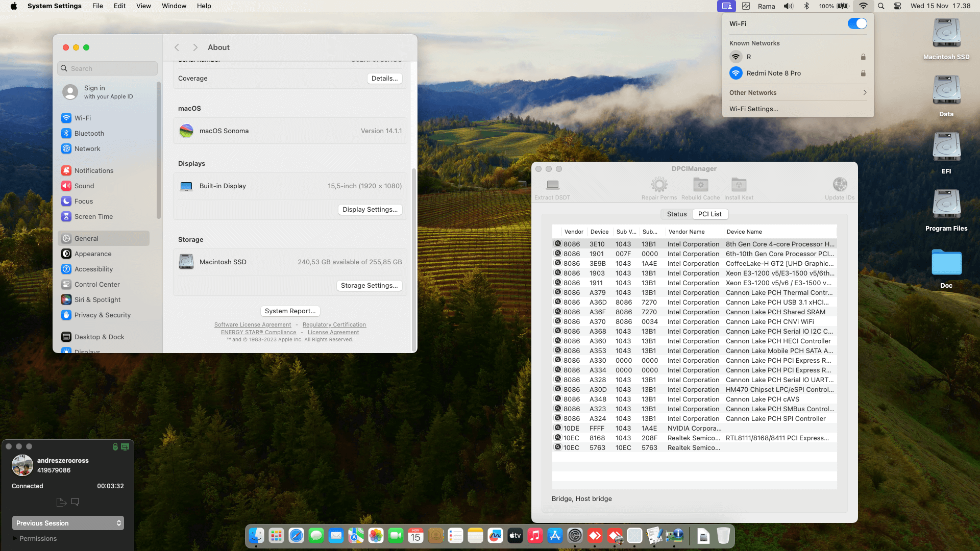Open Notifications settings pane
Screen dimensions: 980x551
[x=104, y=170]
